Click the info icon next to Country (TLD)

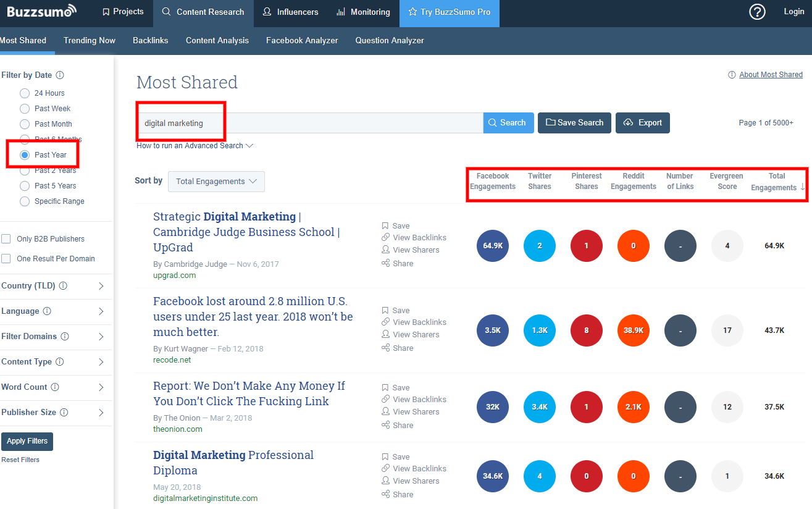coord(63,286)
